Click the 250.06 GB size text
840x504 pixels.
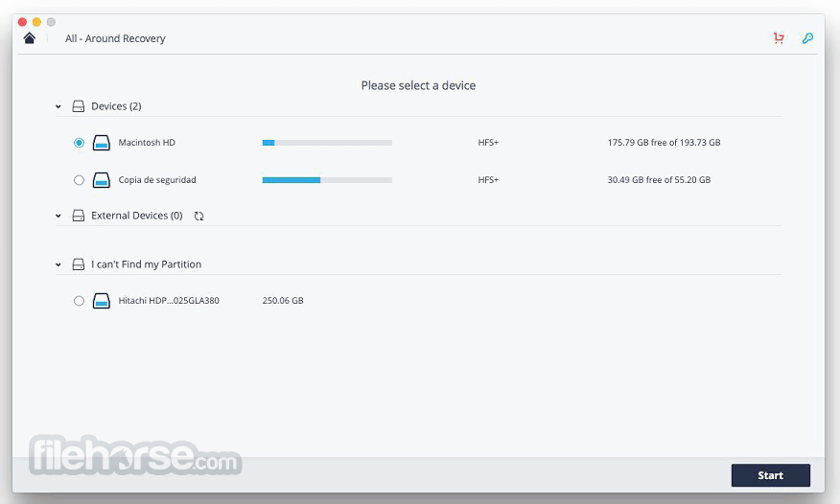(x=283, y=301)
